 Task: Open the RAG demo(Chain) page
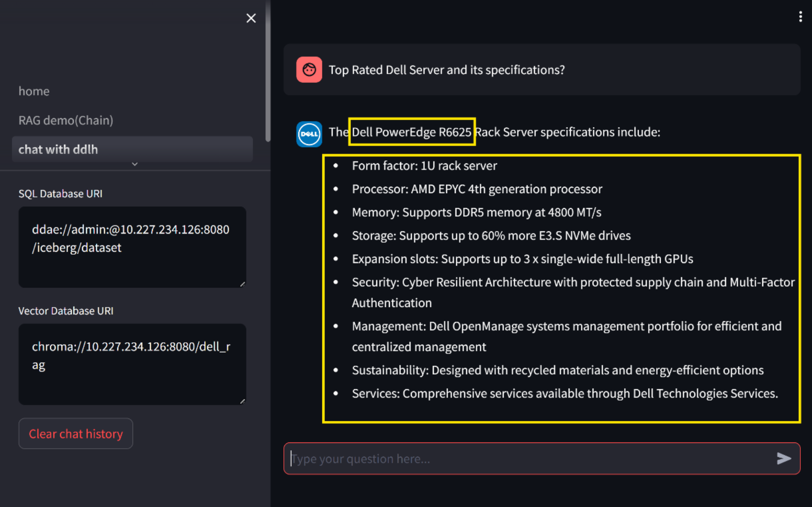point(66,120)
